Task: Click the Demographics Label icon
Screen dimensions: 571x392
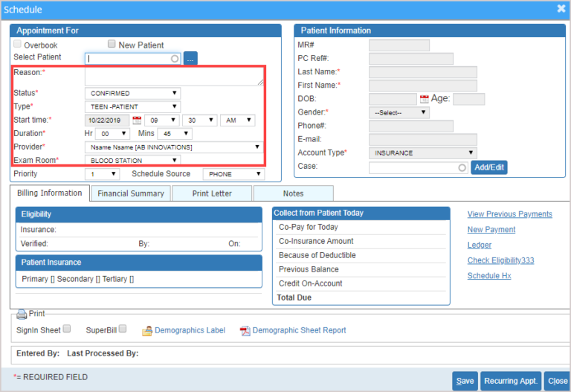Action: tap(147, 330)
